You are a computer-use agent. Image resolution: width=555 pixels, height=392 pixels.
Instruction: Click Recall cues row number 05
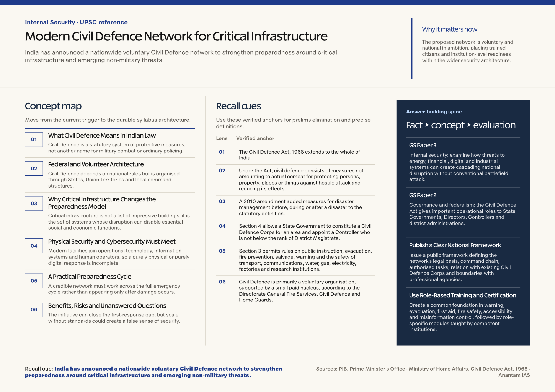222,251
